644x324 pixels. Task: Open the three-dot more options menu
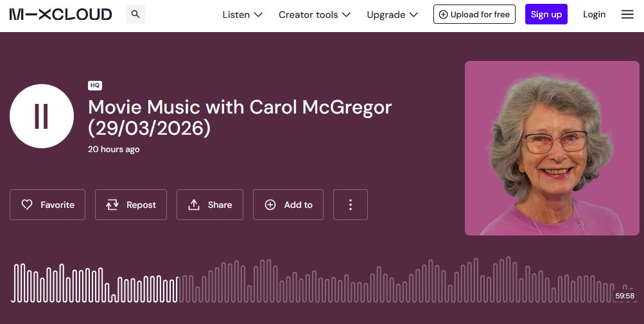click(351, 205)
